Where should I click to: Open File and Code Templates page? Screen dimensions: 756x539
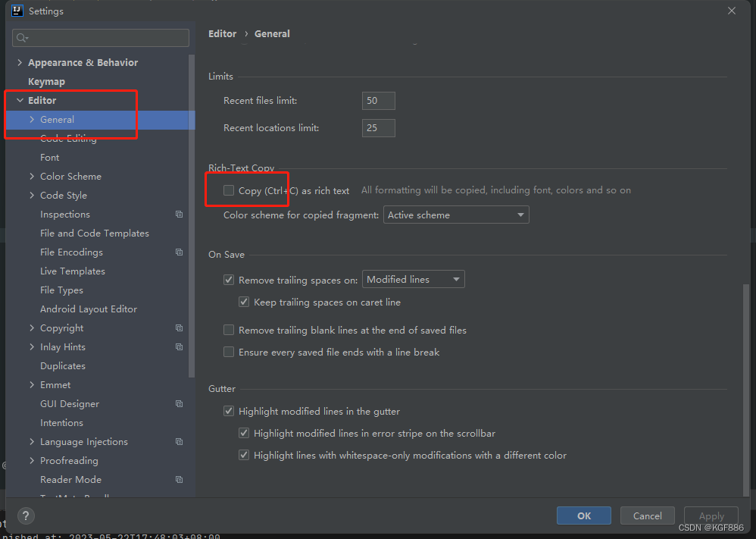point(95,233)
